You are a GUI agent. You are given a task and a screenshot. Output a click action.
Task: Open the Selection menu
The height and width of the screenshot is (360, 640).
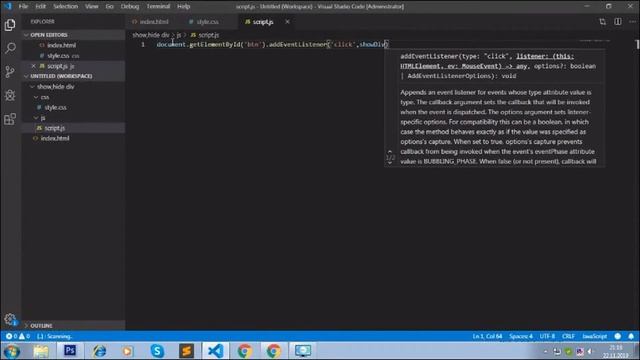point(65,6)
